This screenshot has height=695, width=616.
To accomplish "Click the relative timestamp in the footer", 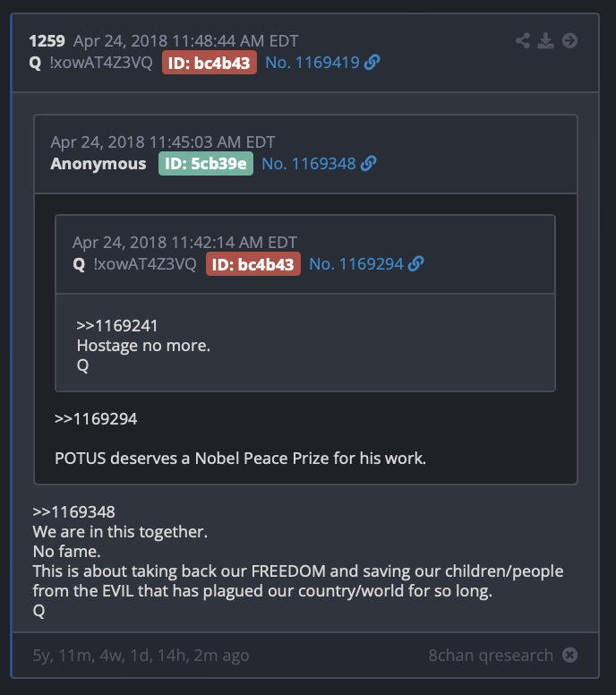I will point(141,656).
